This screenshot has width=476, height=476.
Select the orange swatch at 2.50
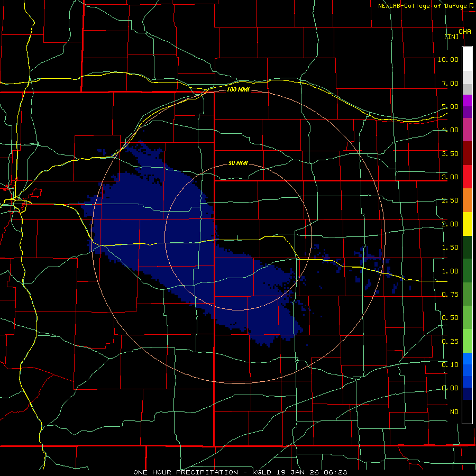pyautogui.click(x=467, y=200)
